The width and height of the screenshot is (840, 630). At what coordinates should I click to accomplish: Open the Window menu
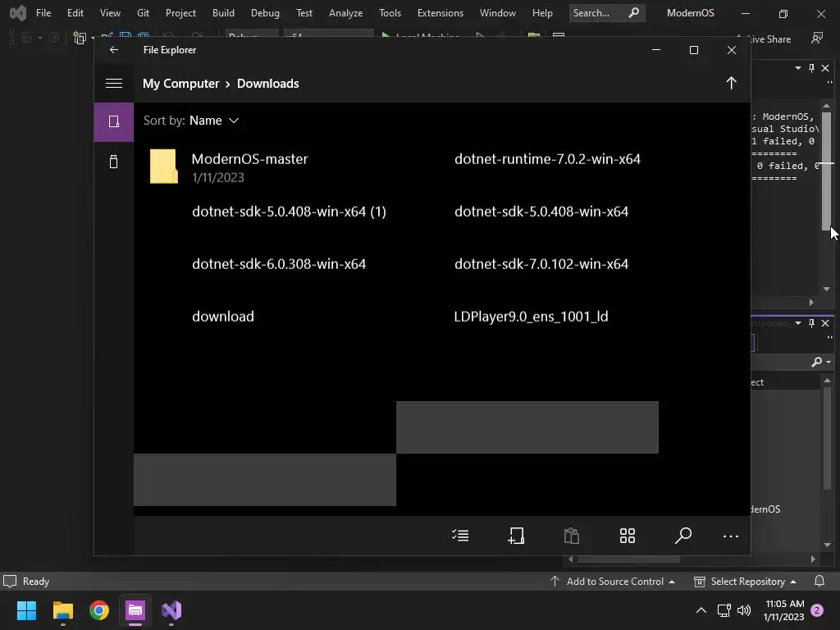coord(498,13)
